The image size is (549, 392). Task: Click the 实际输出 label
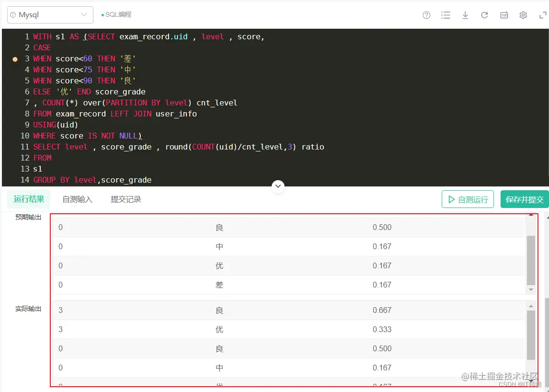point(28,309)
